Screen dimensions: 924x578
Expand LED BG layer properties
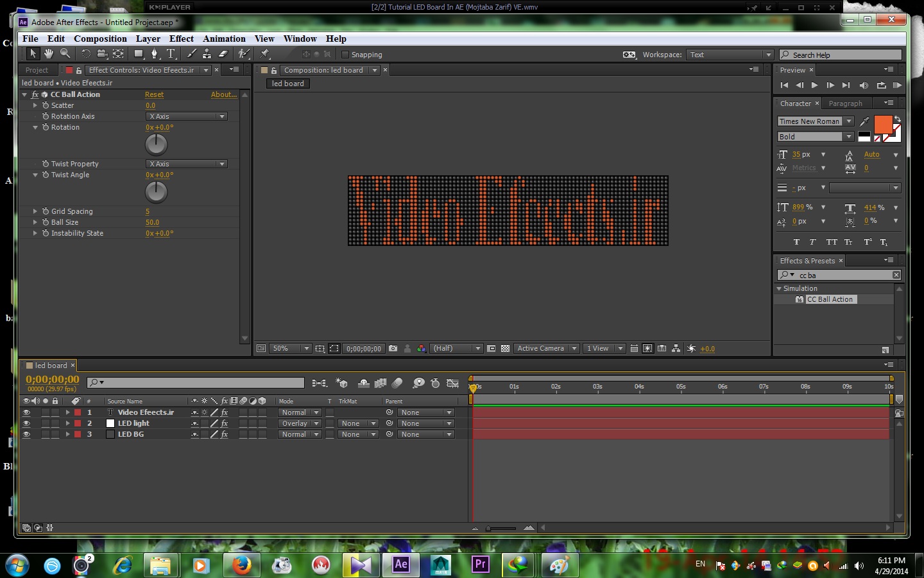(67, 434)
